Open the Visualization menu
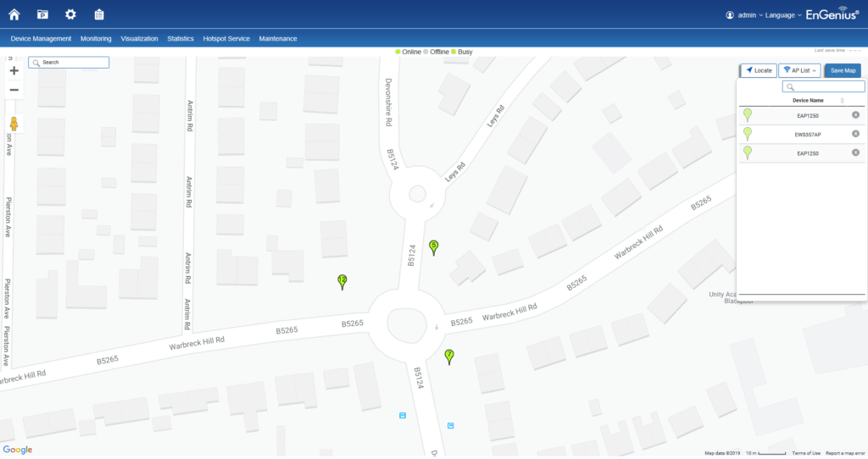Image resolution: width=868 pixels, height=459 pixels. (139, 39)
